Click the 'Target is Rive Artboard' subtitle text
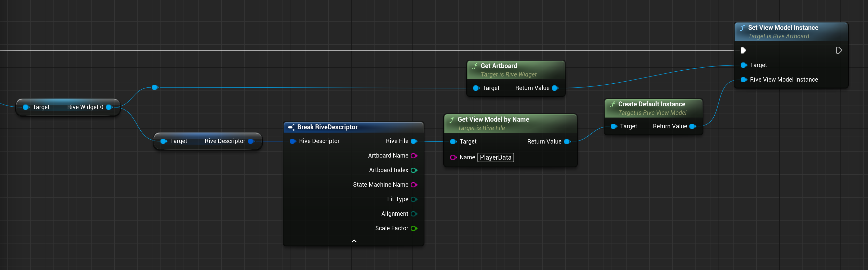Image resolution: width=868 pixels, height=270 pixels. tap(778, 36)
